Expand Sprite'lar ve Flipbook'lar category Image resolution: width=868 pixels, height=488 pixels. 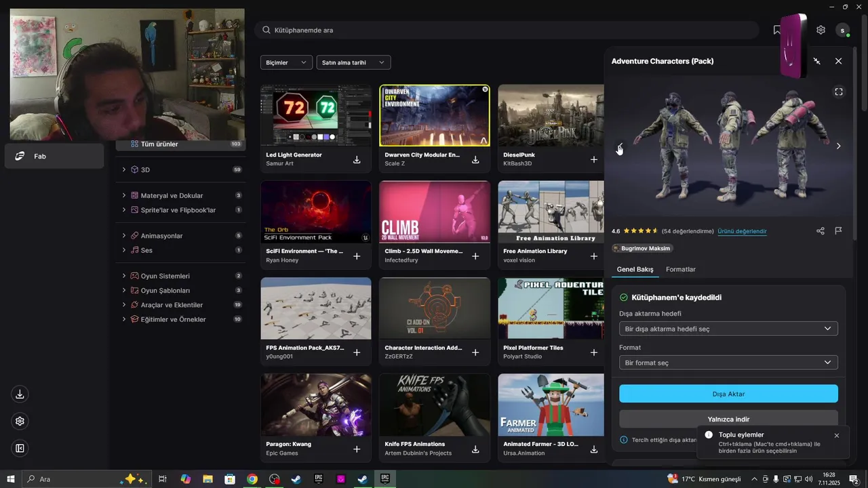point(124,210)
